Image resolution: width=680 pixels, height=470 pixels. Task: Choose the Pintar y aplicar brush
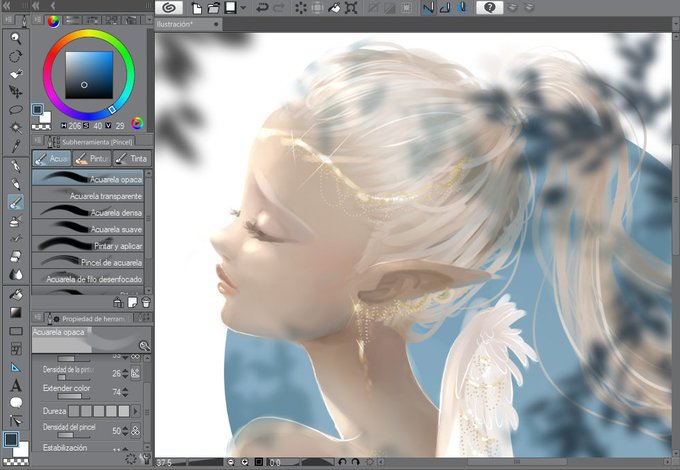[x=88, y=245]
